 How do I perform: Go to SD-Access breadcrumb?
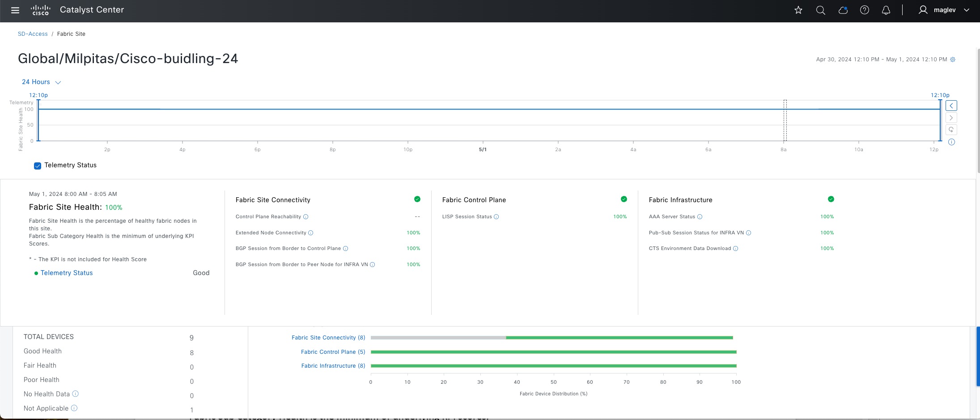pyautogui.click(x=33, y=34)
